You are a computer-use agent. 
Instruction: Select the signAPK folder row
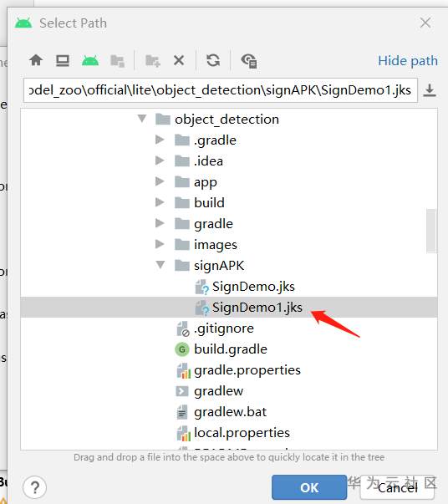coord(229,266)
